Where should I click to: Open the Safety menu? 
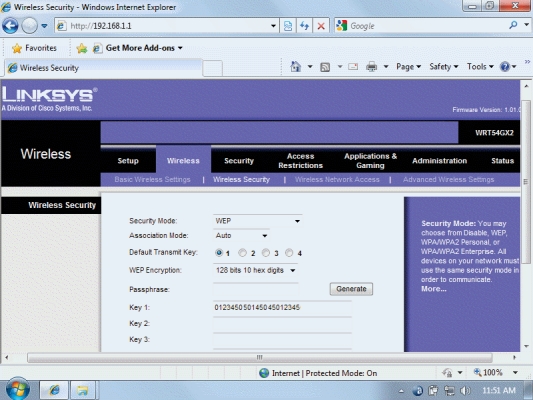[x=444, y=67]
